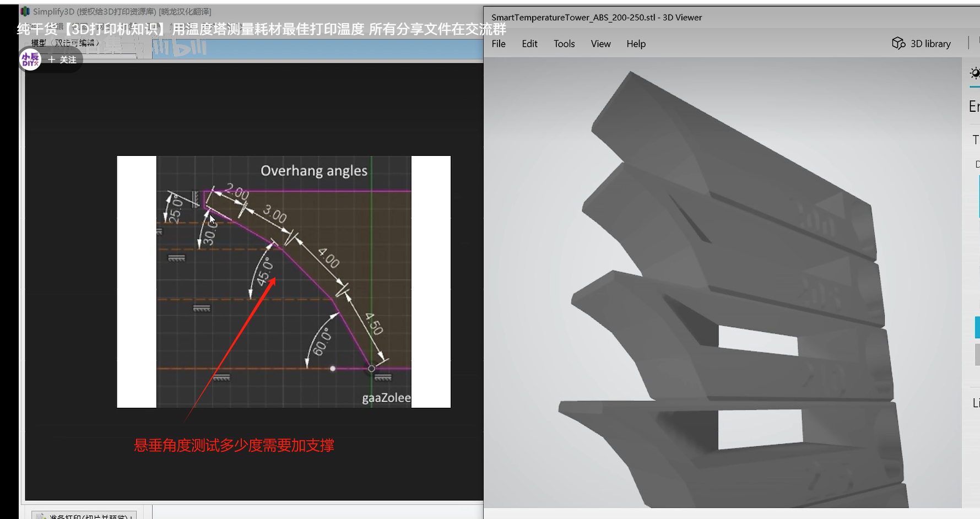The image size is (980, 519).
Task: Click the grey button in right panel
Action: (977, 354)
